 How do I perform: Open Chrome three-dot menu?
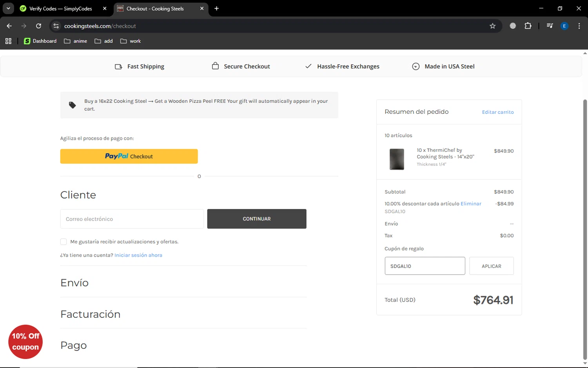(579, 26)
